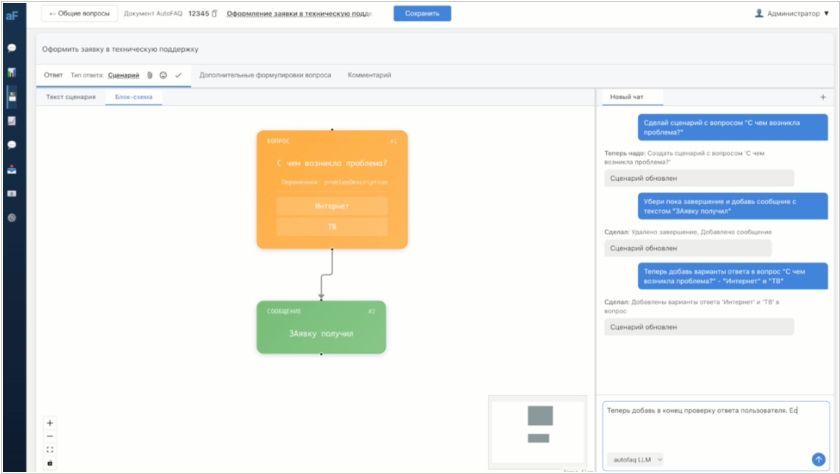
Task: Click the zoom out minus button on canvas
Action: coord(50,436)
